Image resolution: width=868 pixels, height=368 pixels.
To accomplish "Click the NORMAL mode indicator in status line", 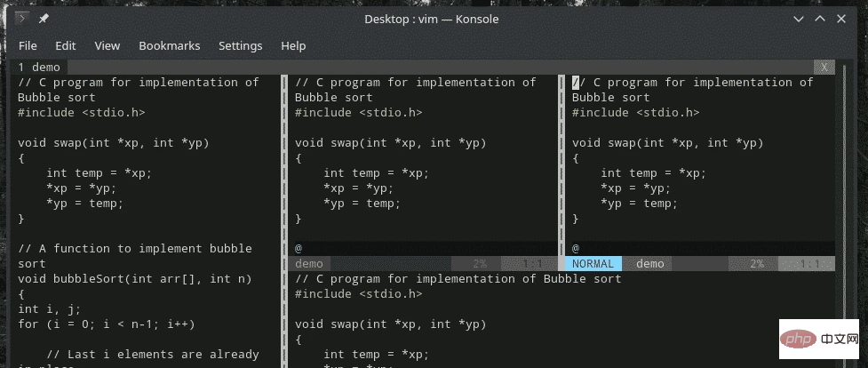I will coord(593,264).
